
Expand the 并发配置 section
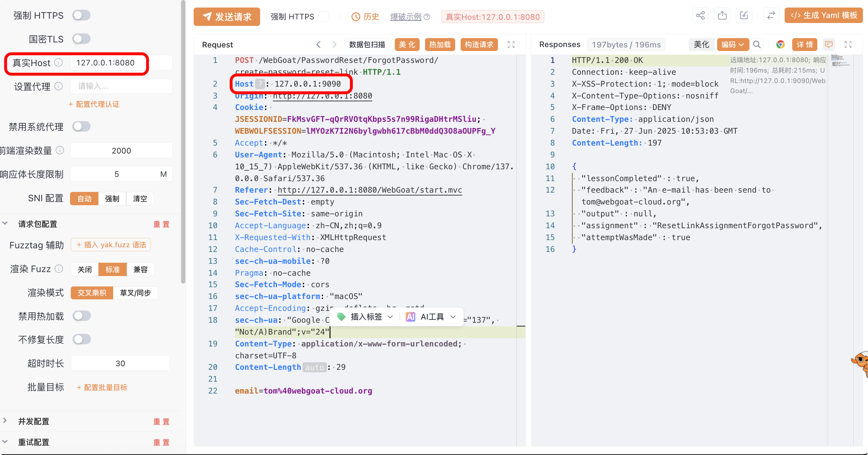[5, 420]
